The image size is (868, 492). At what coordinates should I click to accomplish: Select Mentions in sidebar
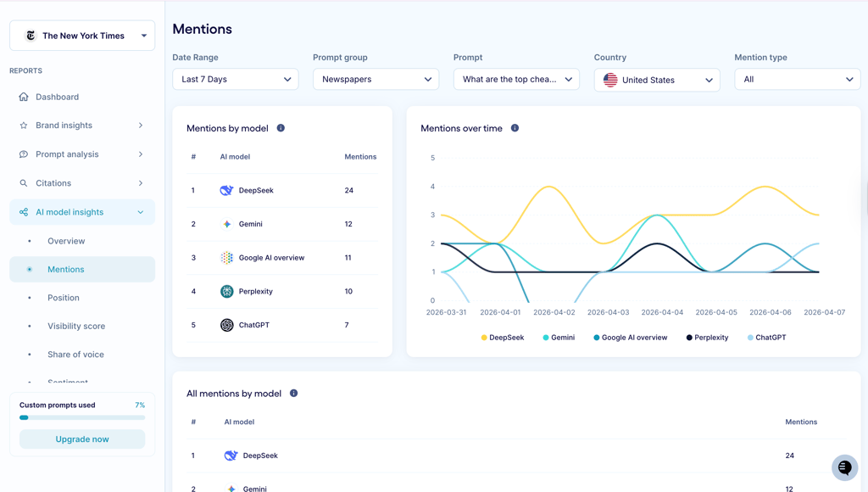pos(82,269)
